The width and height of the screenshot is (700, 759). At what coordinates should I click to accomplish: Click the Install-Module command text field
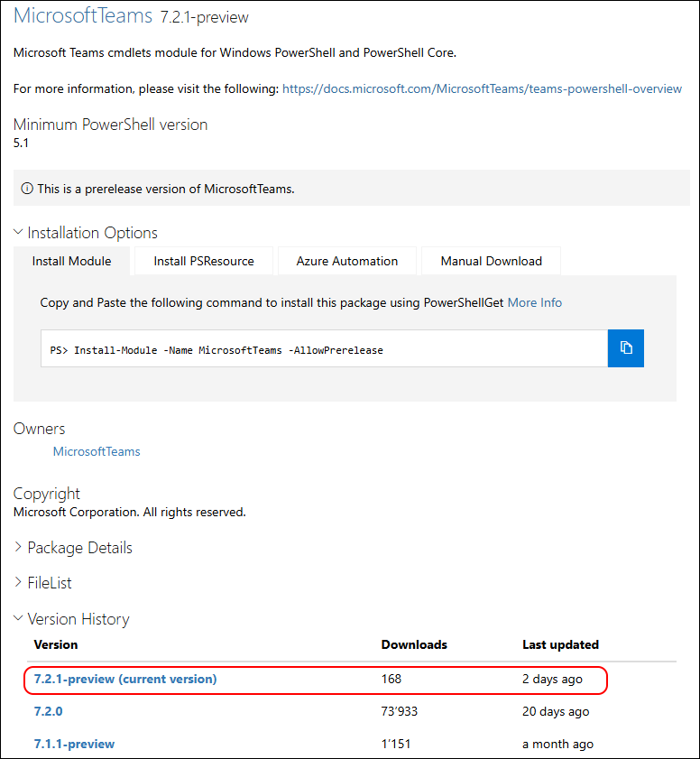(324, 348)
